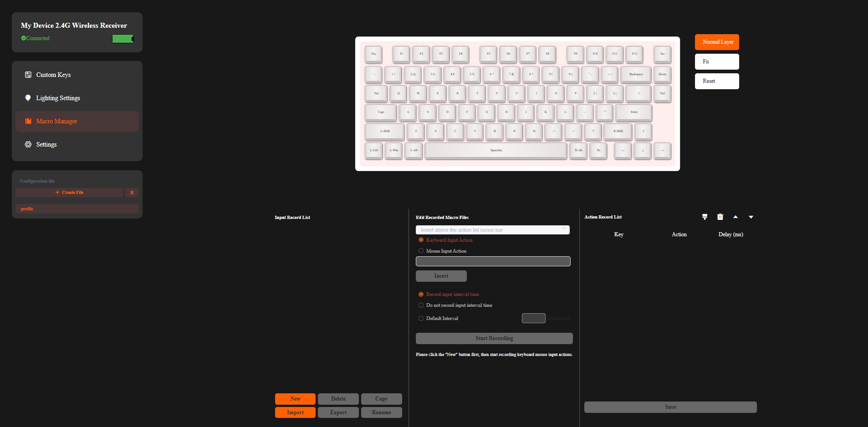Open the Custom Keys section
The width and height of the screenshot is (868, 427).
(x=77, y=75)
